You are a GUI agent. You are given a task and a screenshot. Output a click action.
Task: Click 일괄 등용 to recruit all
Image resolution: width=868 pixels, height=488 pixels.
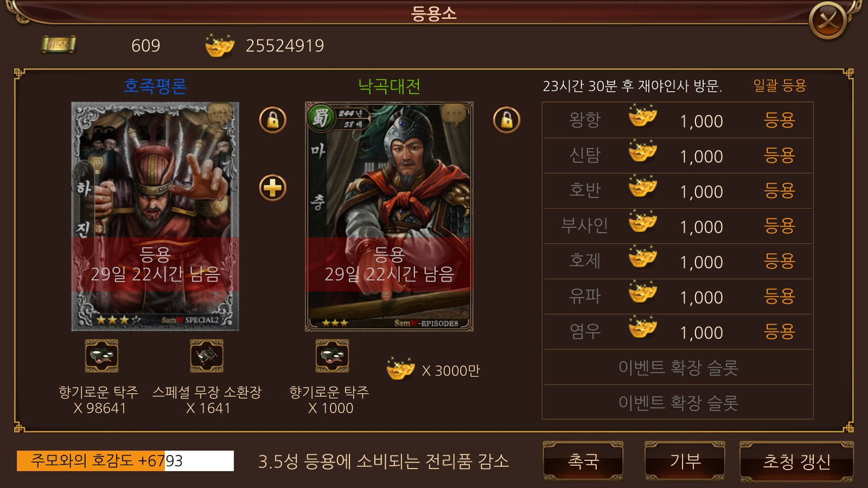click(x=780, y=86)
